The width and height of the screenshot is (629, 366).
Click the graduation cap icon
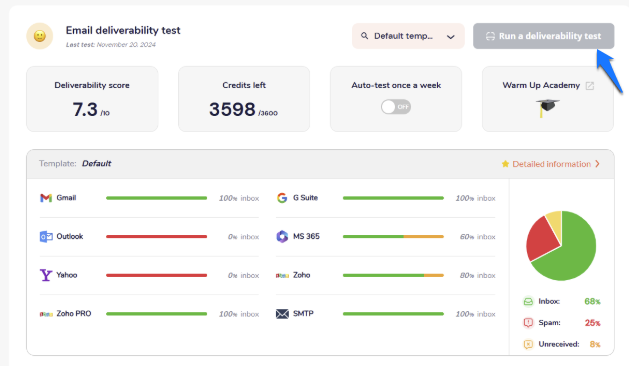pos(547,108)
